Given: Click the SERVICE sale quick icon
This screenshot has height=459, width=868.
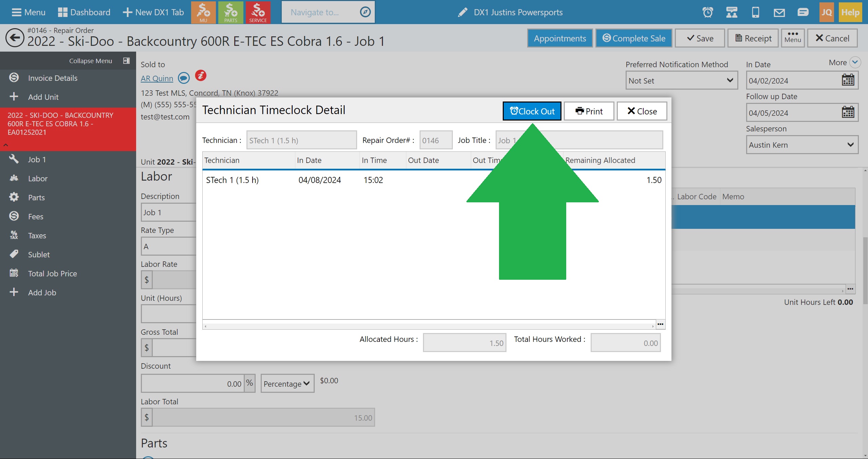Looking at the screenshot, I should 258,12.
